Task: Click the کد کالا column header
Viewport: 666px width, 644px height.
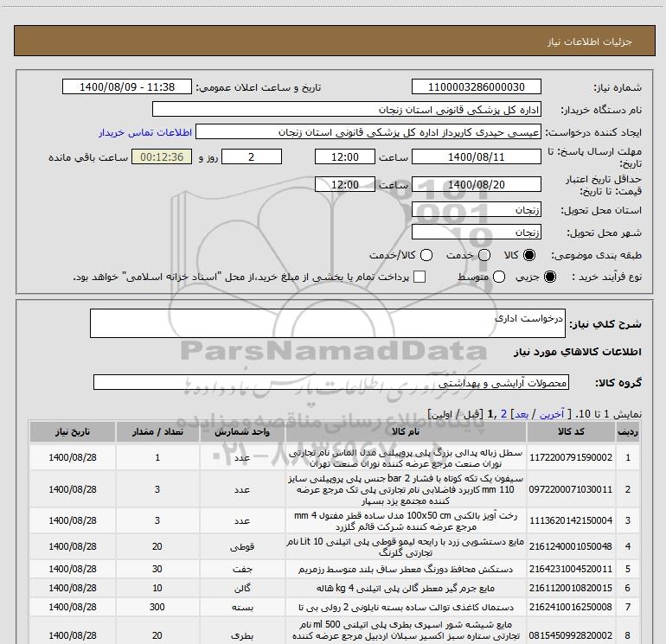Action: pyautogui.click(x=571, y=431)
